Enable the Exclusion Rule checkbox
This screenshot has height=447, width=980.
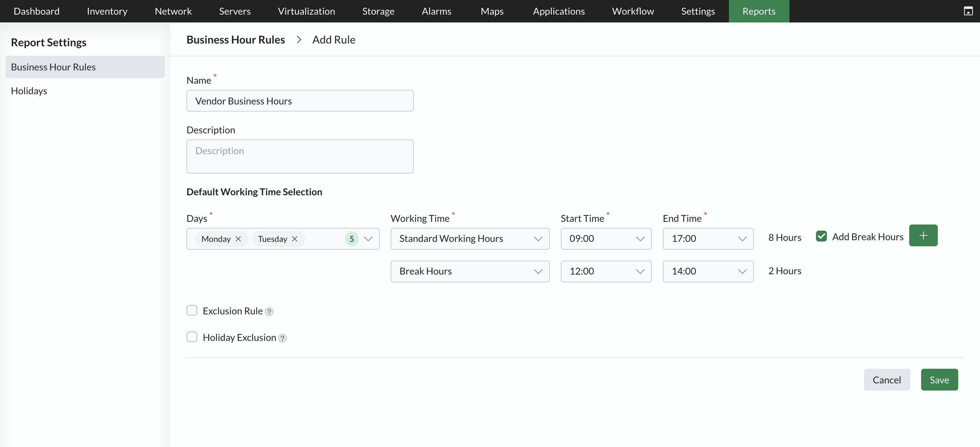(x=192, y=311)
